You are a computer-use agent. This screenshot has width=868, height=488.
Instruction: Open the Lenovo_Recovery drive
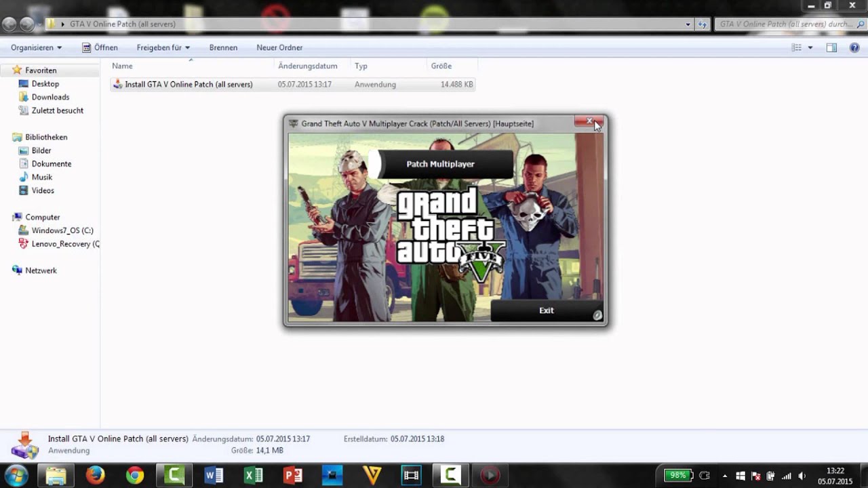tap(64, 244)
